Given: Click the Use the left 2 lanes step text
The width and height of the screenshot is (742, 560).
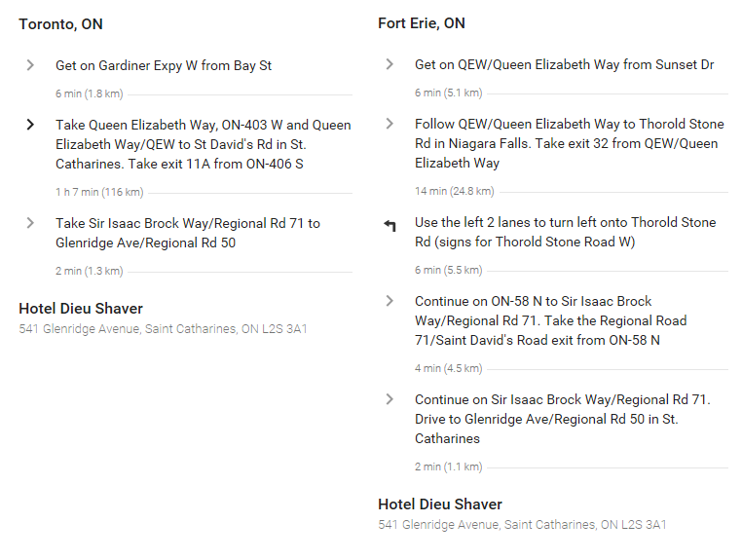Looking at the screenshot, I should 565,232.
